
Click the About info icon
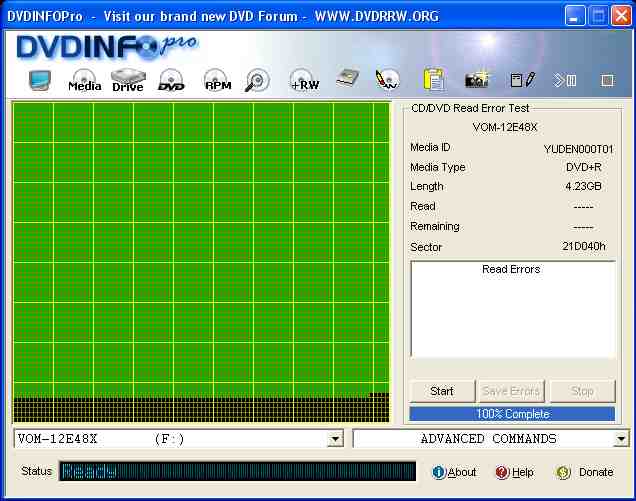click(x=438, y=472)
